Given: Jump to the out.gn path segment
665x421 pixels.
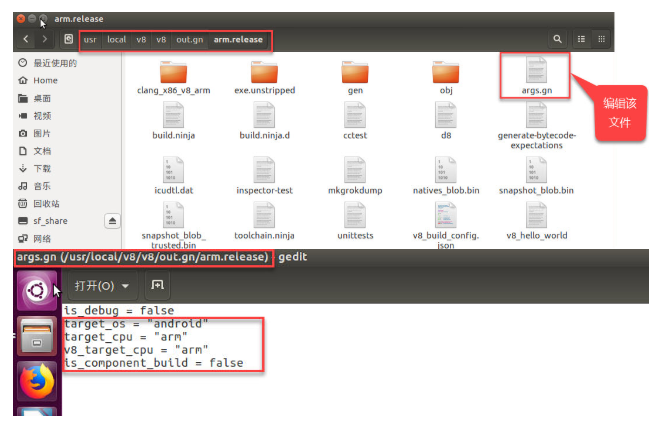Looking at the screenshot, I should point(190,39).
